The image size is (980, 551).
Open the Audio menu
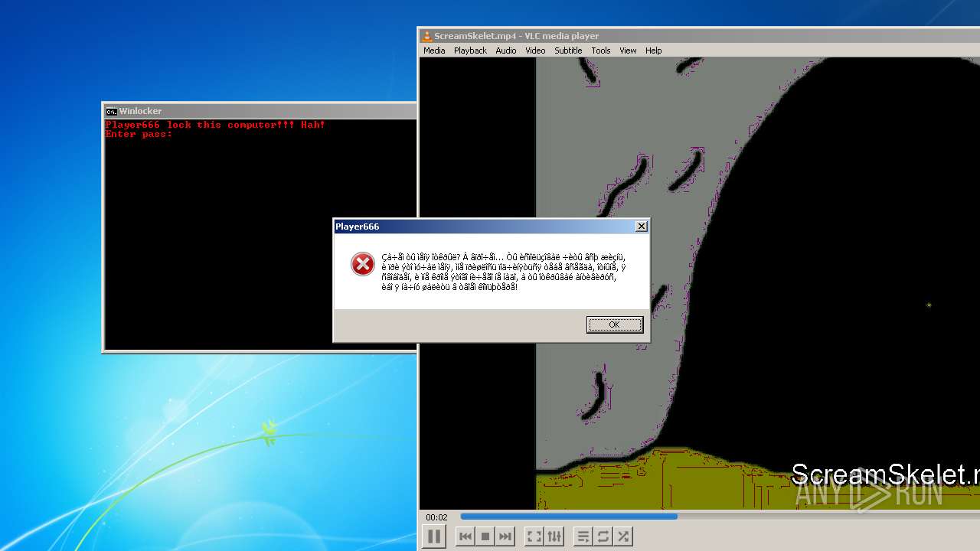(506, 51)
